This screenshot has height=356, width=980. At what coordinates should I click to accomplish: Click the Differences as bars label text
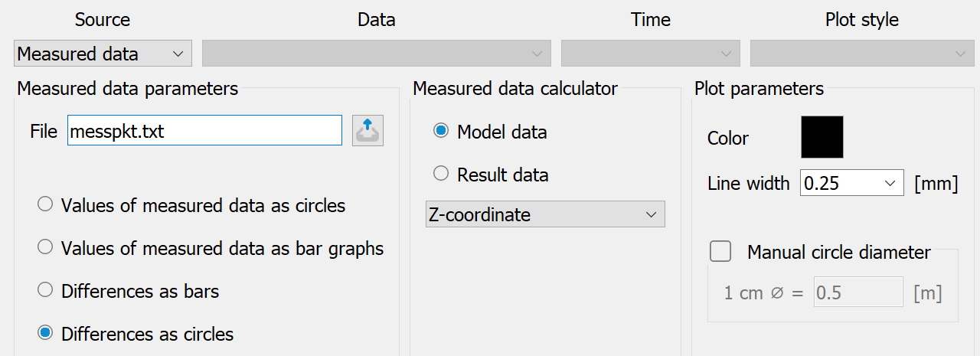pyautogui.click(x=140, y=291)
